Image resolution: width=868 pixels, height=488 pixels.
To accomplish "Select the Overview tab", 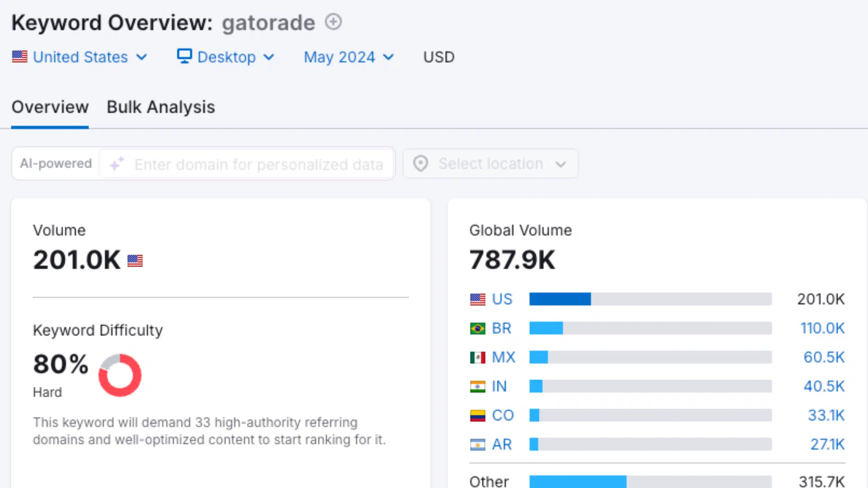I will [50, 107].
